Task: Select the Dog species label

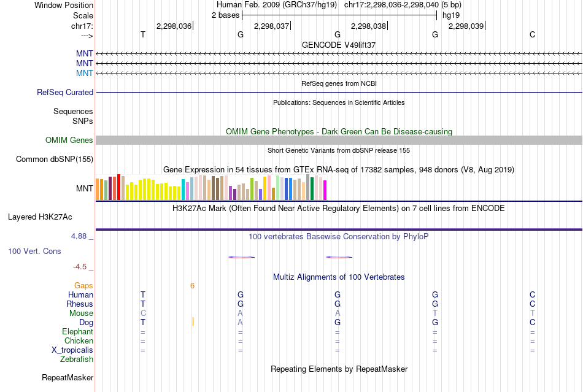Action: click(86, 323)
